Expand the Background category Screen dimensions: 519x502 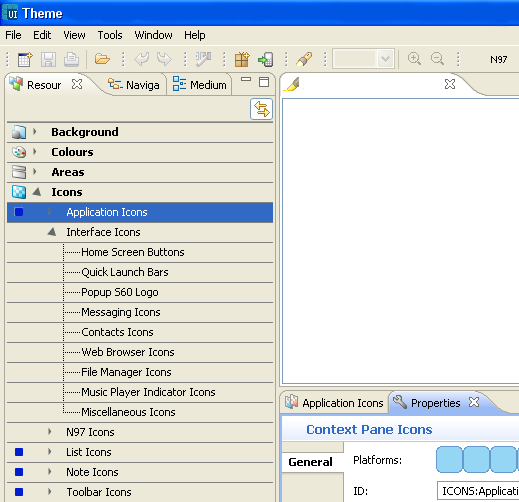coord(35,132)
